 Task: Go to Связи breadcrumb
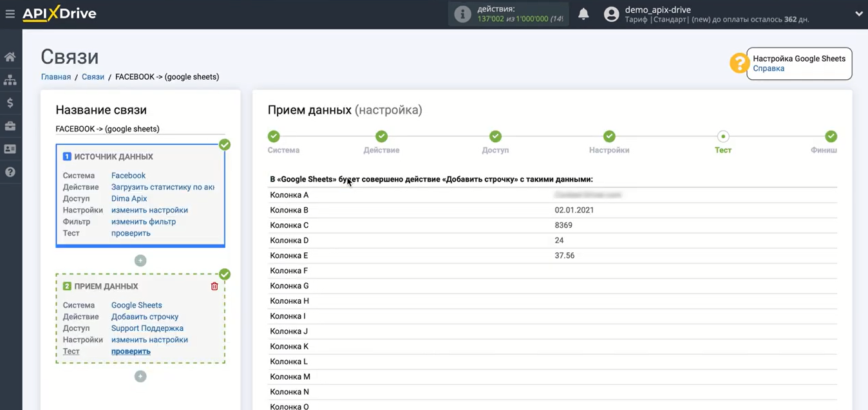tap(93, 77)
